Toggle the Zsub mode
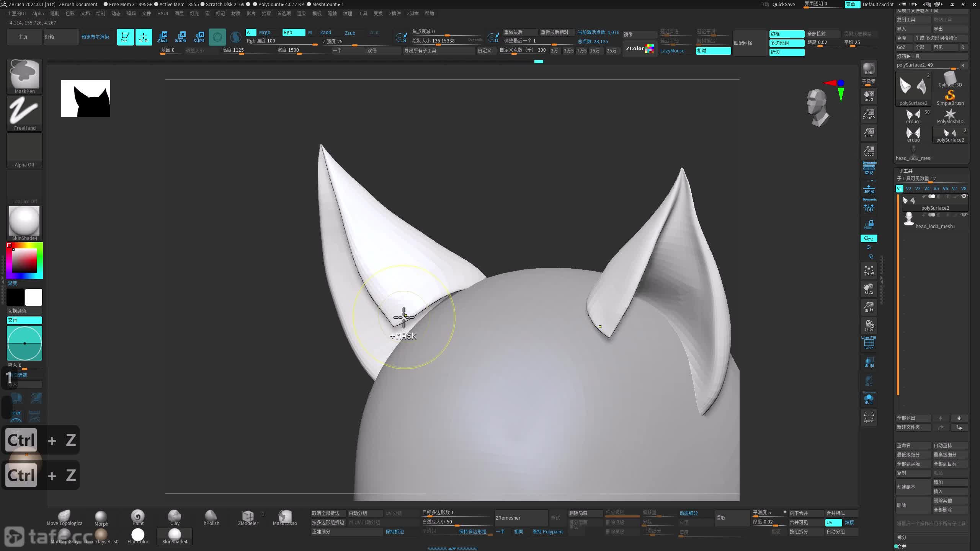980x551 pixels. coord(350,33)
